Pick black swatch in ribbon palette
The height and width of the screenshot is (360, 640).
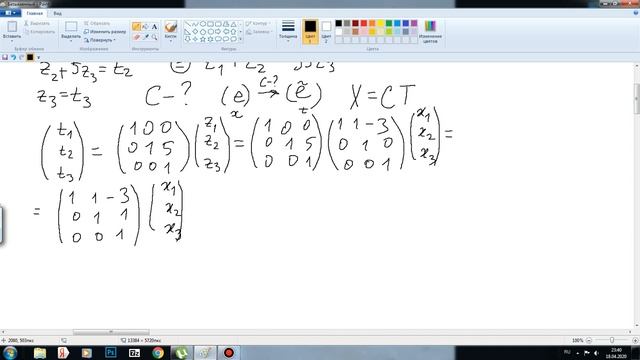click(x=339, y=23)
